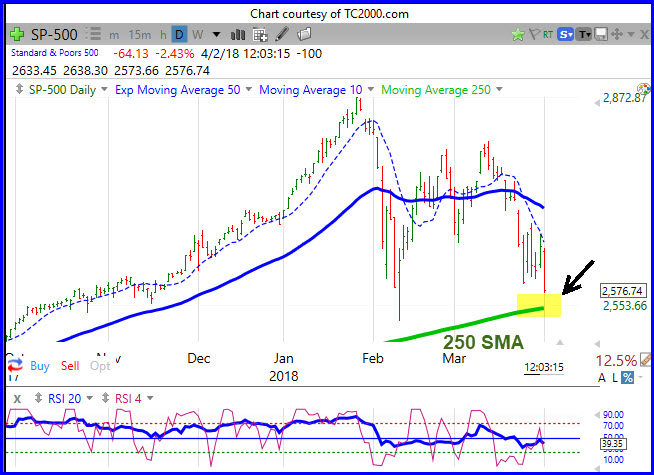Open the watchlist list icon beside SP-500
This screenshot has height=475, width=654.
tap(93, 34)
